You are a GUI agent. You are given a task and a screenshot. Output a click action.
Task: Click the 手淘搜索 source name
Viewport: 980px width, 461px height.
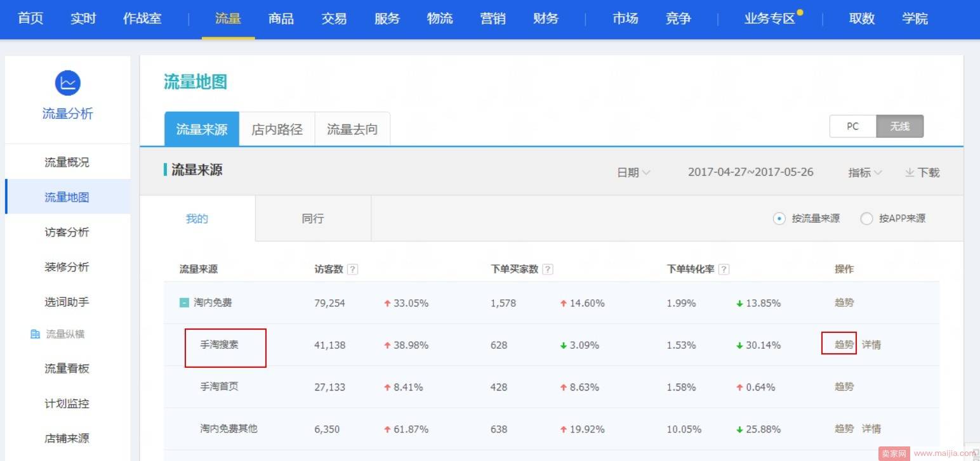219,345
